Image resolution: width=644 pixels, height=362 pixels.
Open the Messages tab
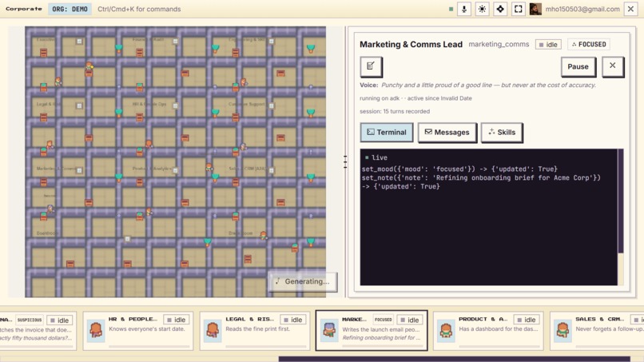coord(447,133)
